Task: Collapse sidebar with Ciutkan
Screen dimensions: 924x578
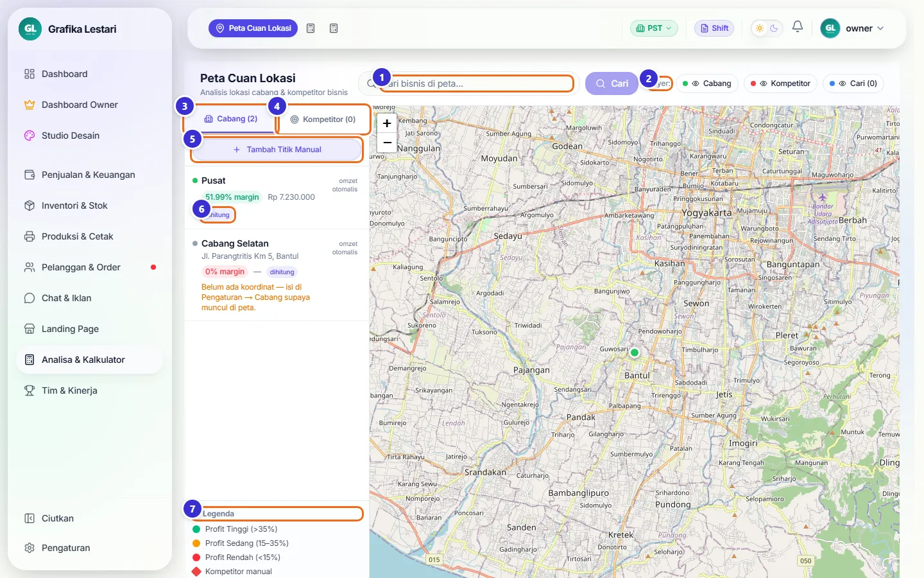Action: [x=89, y=518]
